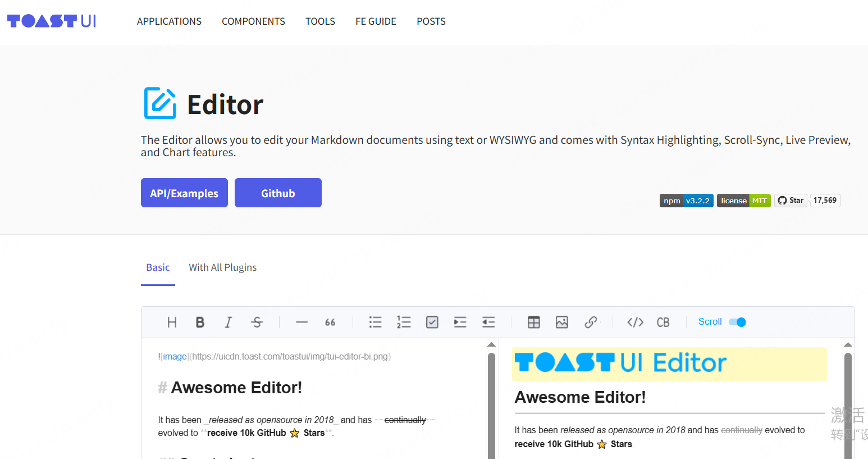Click 'Awesome Editor!' heading in preview
This screenshot has height=459, width=868.
[x=580, y=397]
